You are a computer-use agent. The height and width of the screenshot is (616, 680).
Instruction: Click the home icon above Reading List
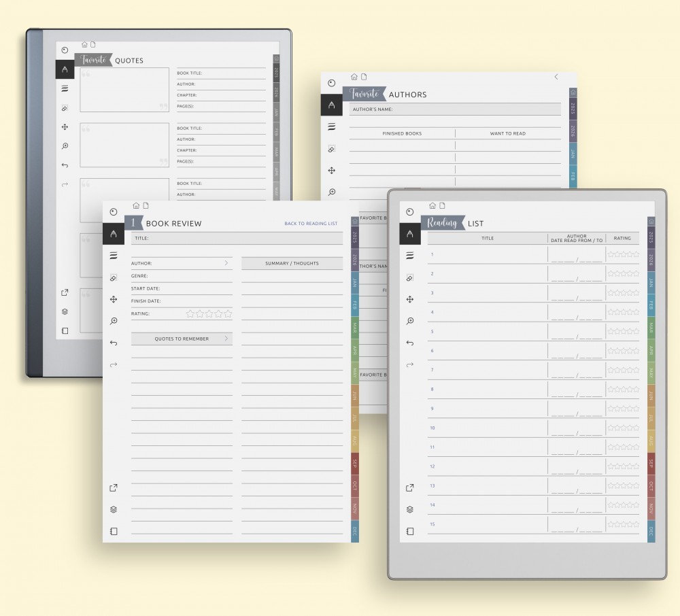432,205
